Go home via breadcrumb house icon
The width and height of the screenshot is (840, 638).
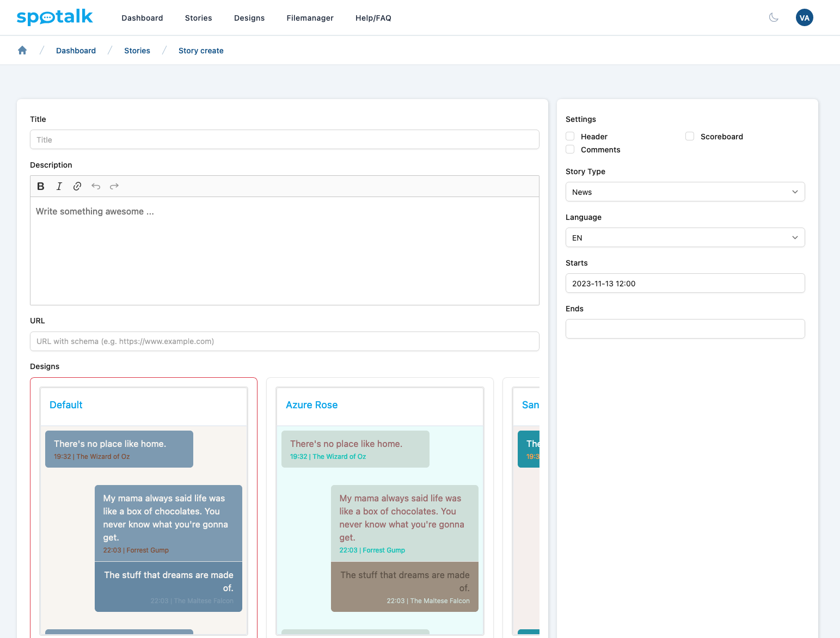[22, 50]
